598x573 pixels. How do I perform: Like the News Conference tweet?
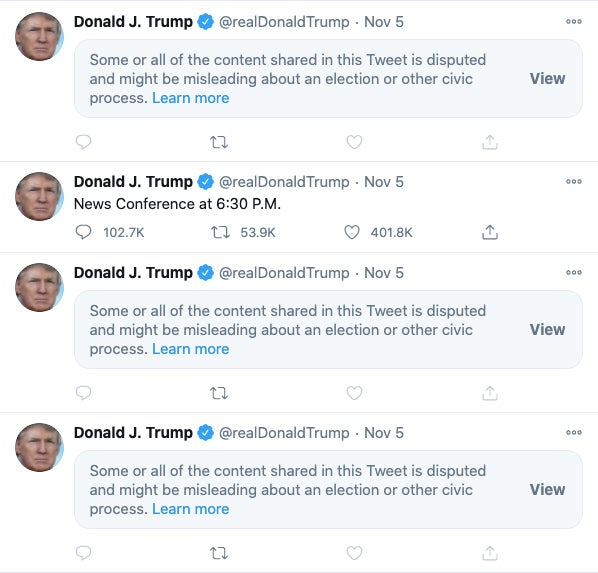click(352, 232)
